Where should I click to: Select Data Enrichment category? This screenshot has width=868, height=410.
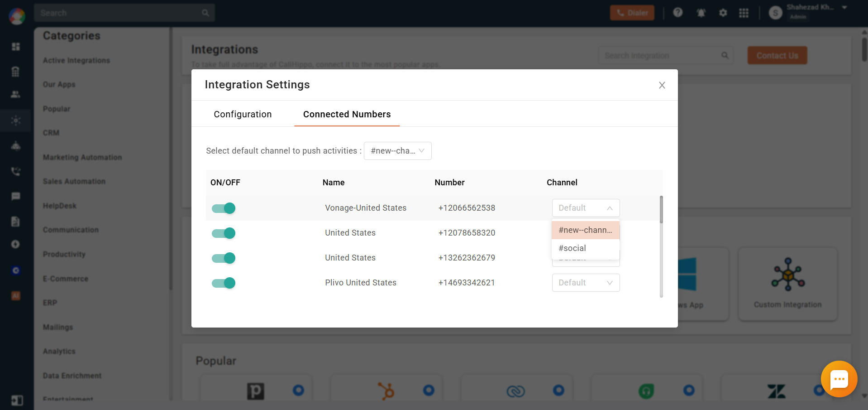(72, 376)
